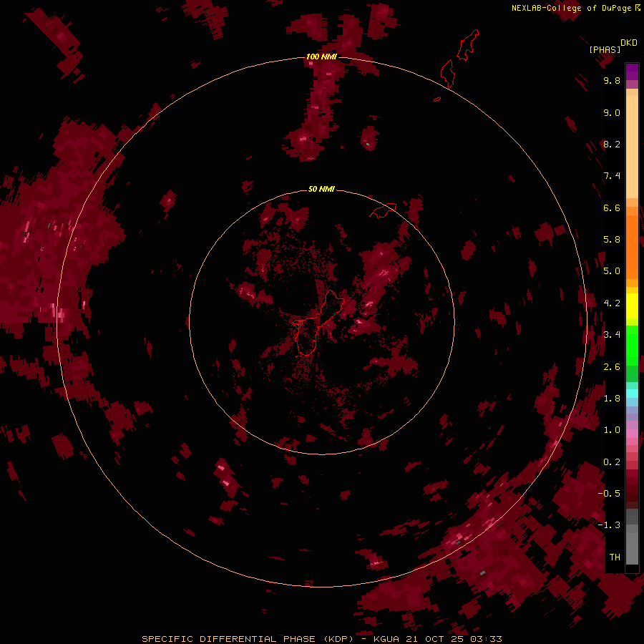Screen dimensions: 644x644
Task: Click the cyan segment of the color bar
Action: coord(632,393)
